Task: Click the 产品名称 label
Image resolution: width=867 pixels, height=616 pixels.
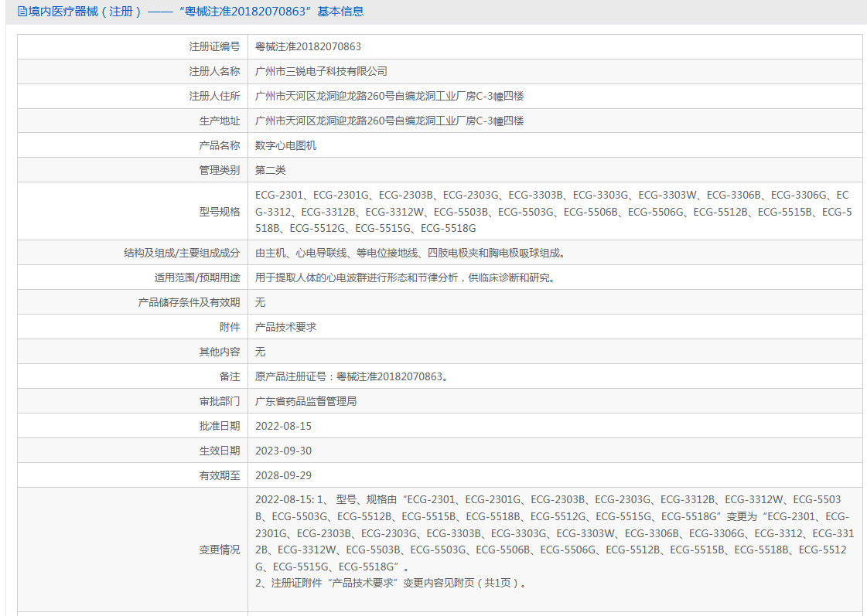Action: point(220,146)
